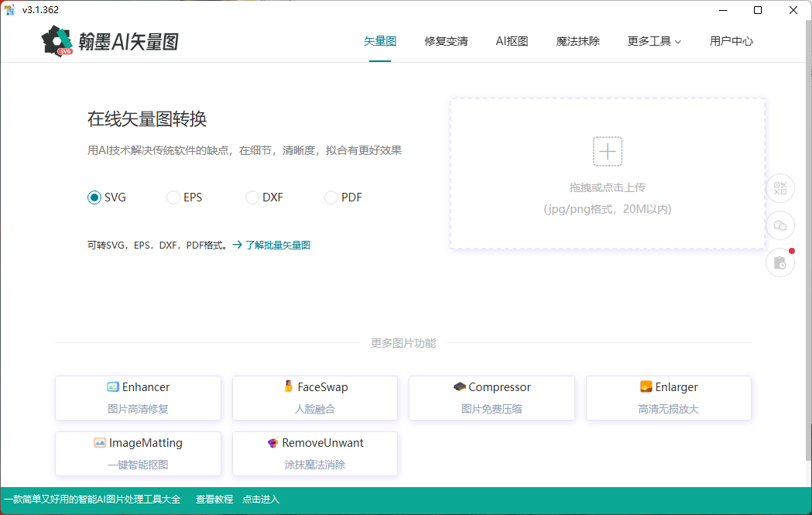Viewport: 812px width, 515px height.
Task: Click the RemoveUnwant icon
Action: coord(272,443)
